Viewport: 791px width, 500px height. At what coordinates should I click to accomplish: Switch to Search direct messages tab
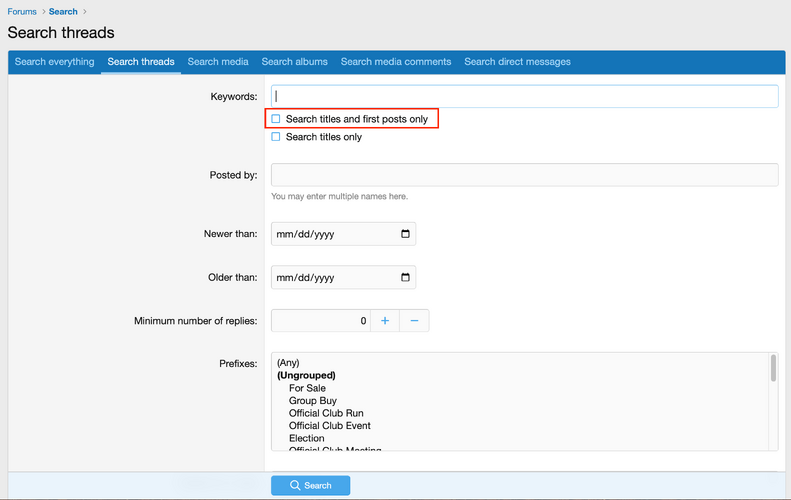coord(517,62)
